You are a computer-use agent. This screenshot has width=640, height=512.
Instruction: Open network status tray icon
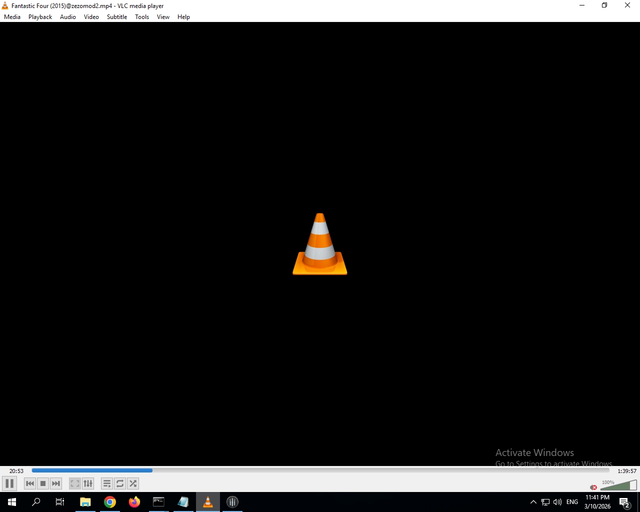545,502
